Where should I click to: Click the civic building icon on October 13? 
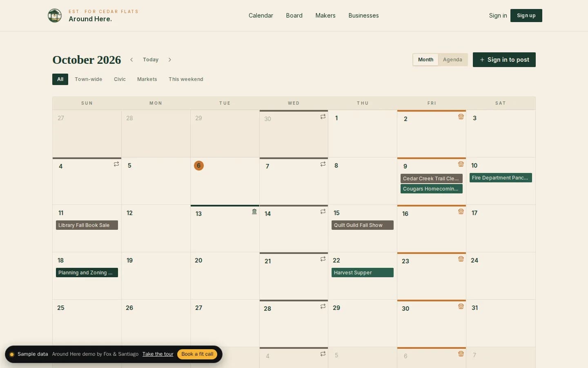tap(254, 211)
